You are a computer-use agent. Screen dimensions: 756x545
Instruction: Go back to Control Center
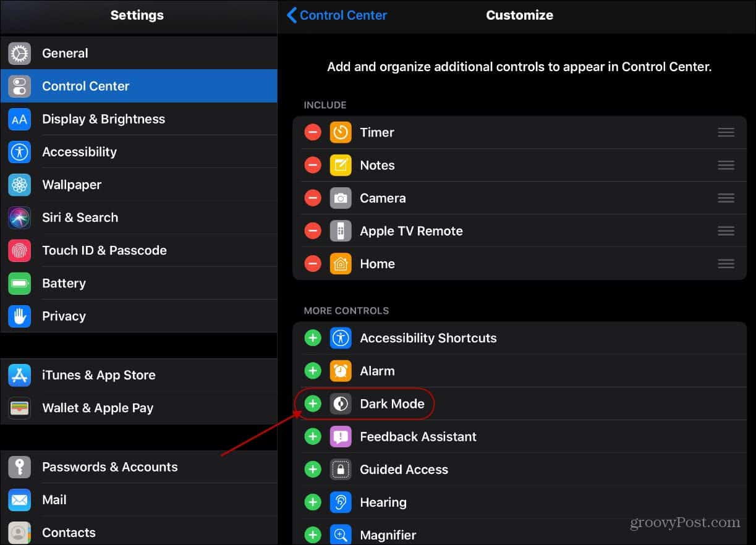pyautogui.click(x=337, y=15)
